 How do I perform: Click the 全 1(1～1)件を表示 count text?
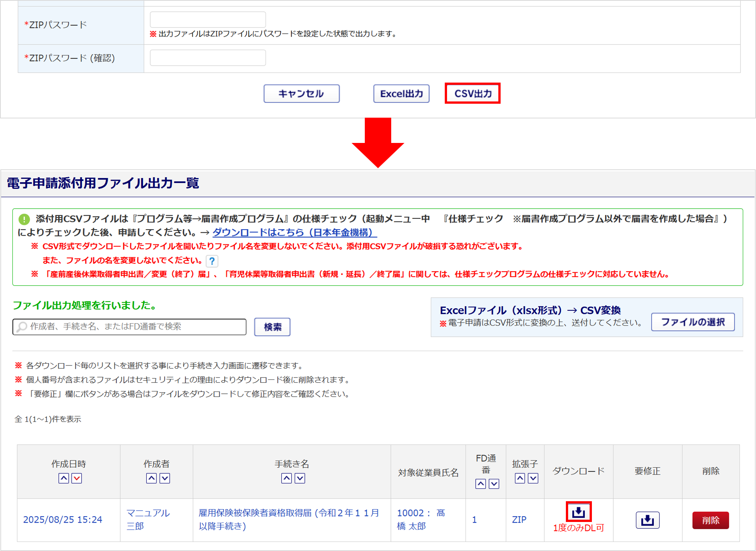tap(48, 419)
